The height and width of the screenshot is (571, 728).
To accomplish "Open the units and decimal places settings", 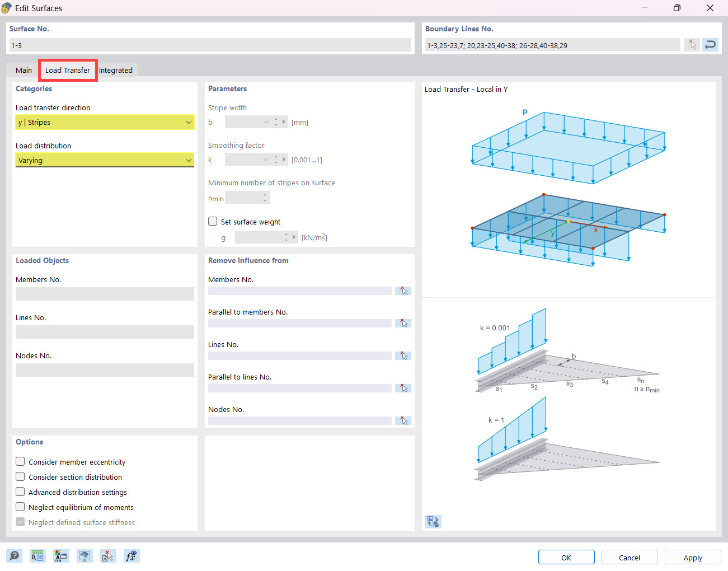I will coord(37,556).
